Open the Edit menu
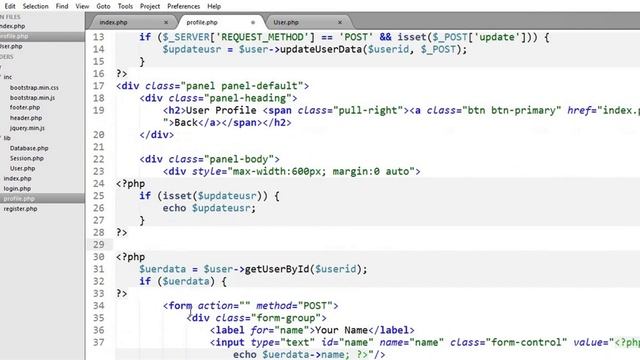640x360 pixels. 9,6
